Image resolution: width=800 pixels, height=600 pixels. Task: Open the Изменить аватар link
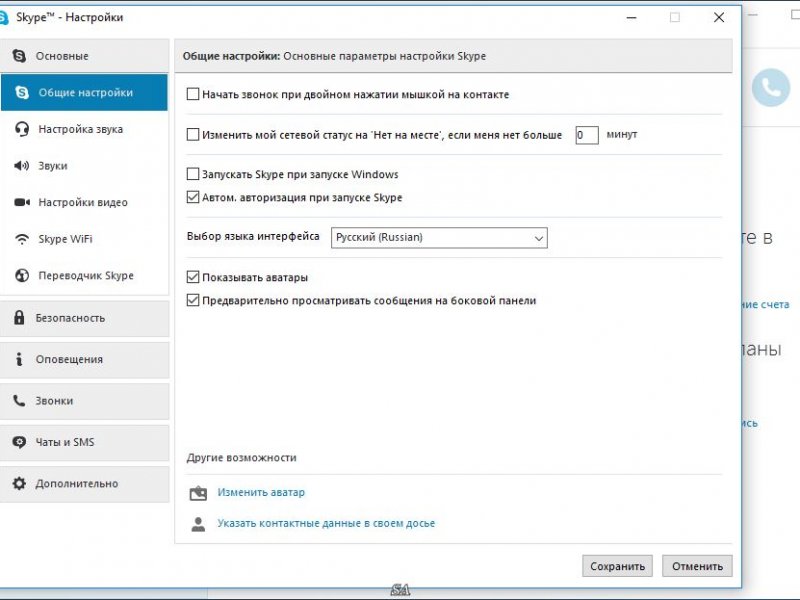coord(261,492)
